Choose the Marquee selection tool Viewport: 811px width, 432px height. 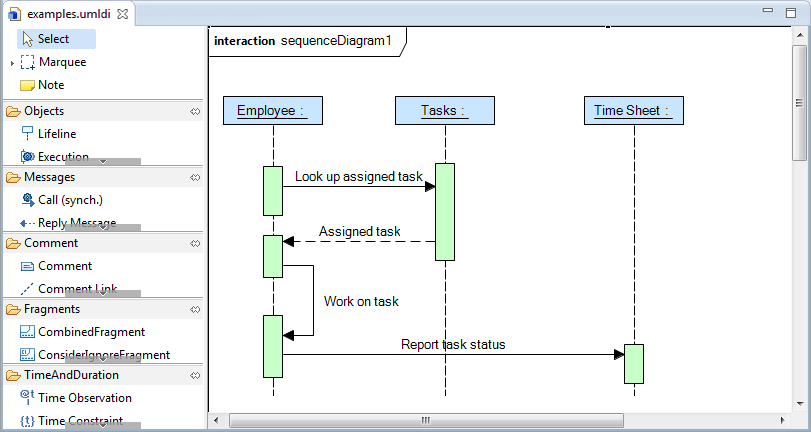pyautogui.click(x=61, y=62)
